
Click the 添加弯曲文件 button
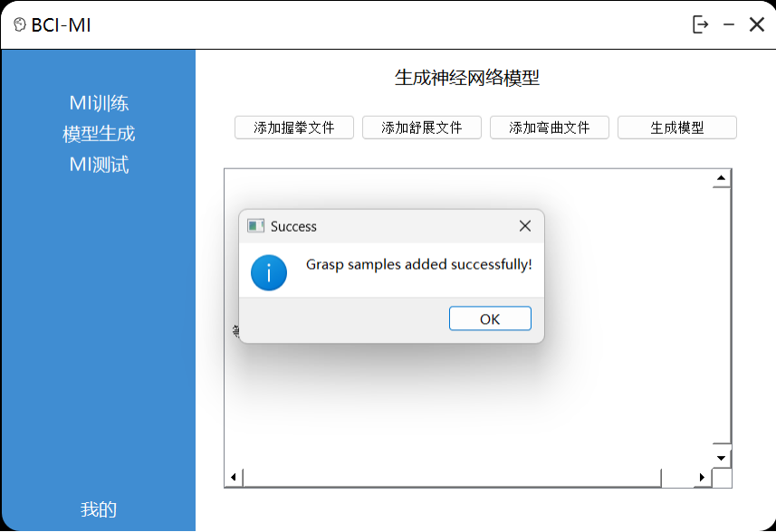pos(550,128)
